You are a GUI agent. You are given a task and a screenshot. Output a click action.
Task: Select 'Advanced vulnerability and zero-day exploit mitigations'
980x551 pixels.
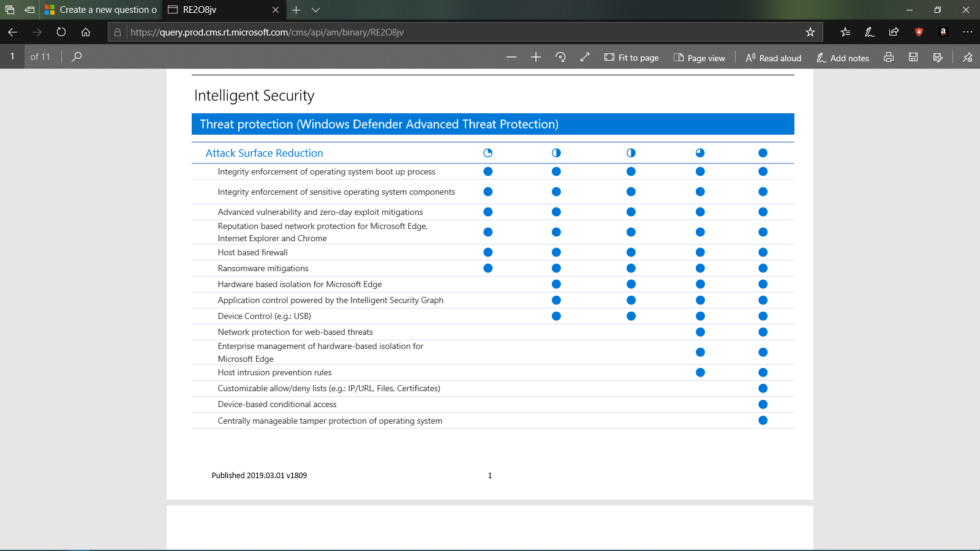coord(320,212)
